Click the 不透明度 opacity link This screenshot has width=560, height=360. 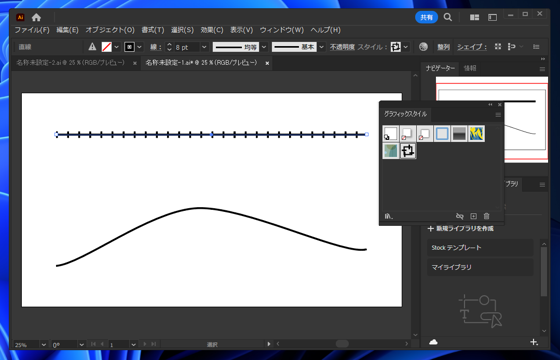coord(342,47)
